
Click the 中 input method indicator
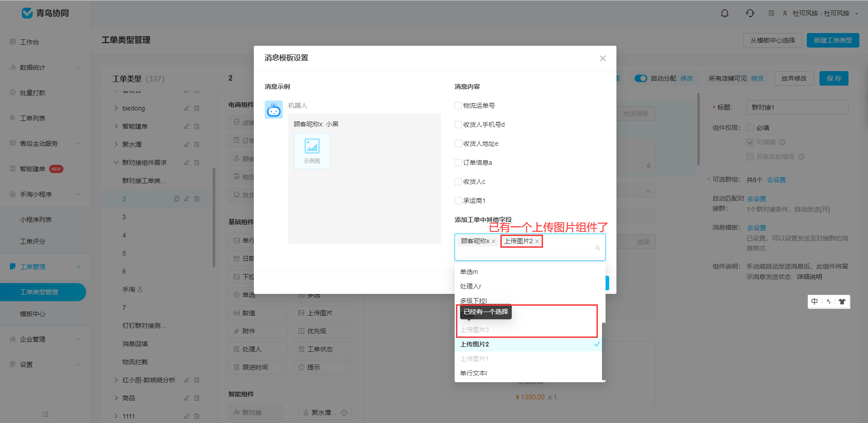click(x=815, y=302)
